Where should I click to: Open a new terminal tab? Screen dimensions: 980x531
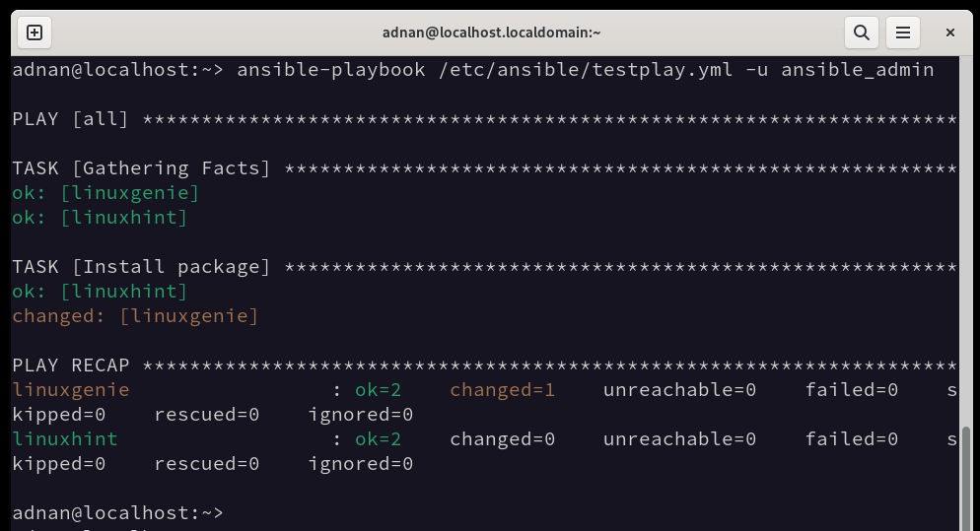(x=35, y=33)
